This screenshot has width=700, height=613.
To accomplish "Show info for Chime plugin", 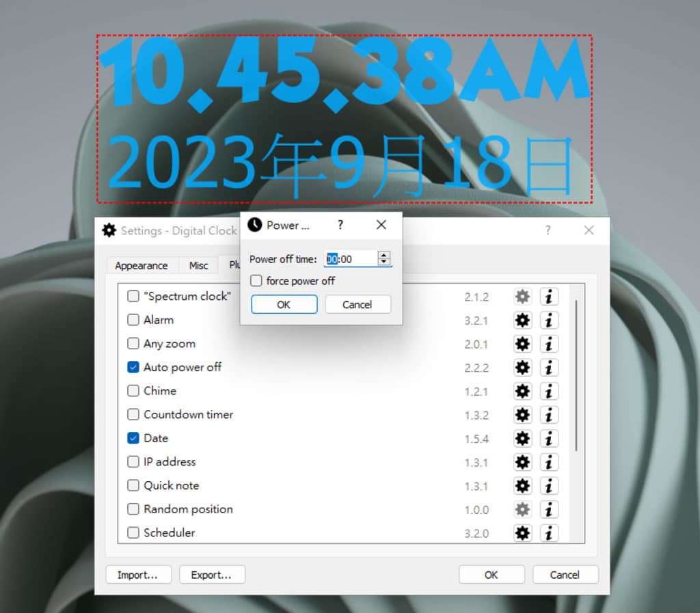I will click(x=549, y=392).
